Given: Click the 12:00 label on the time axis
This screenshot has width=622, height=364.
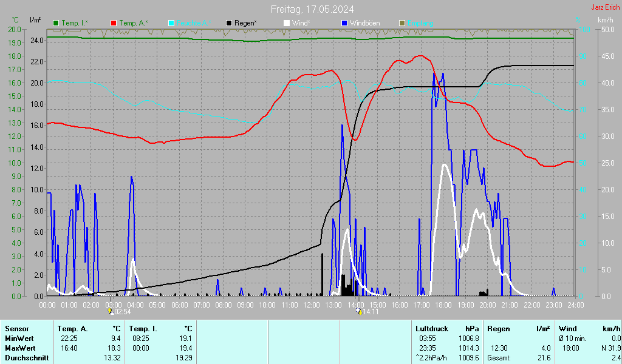Looking at the screenshot, I should coord(311,305).
